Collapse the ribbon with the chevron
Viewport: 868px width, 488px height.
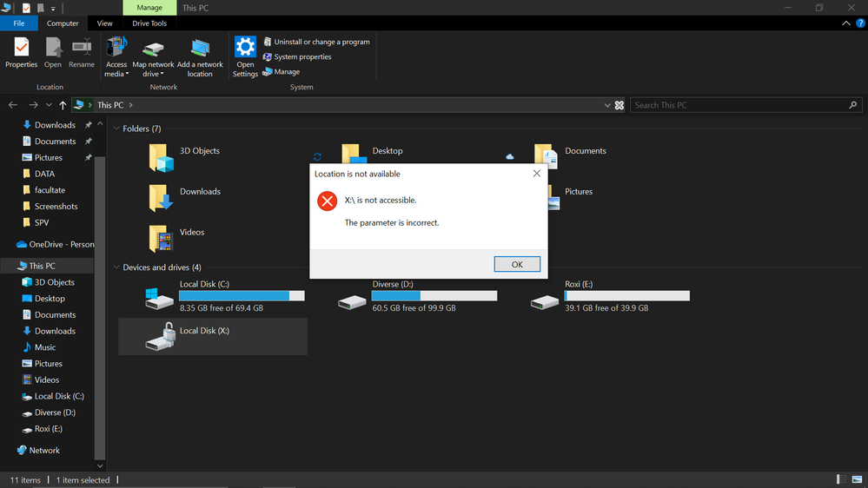click(846, 23)
